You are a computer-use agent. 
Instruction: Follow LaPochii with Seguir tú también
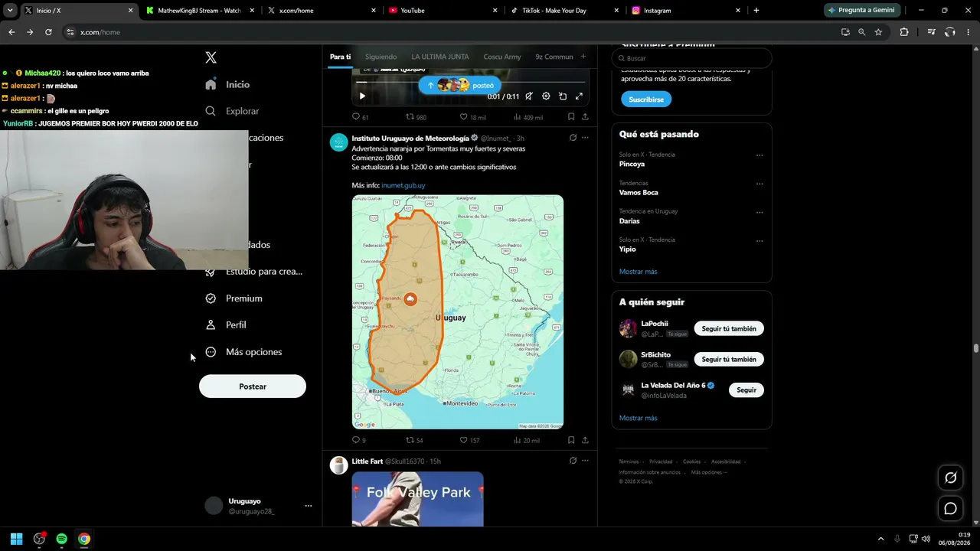[729, 328]
